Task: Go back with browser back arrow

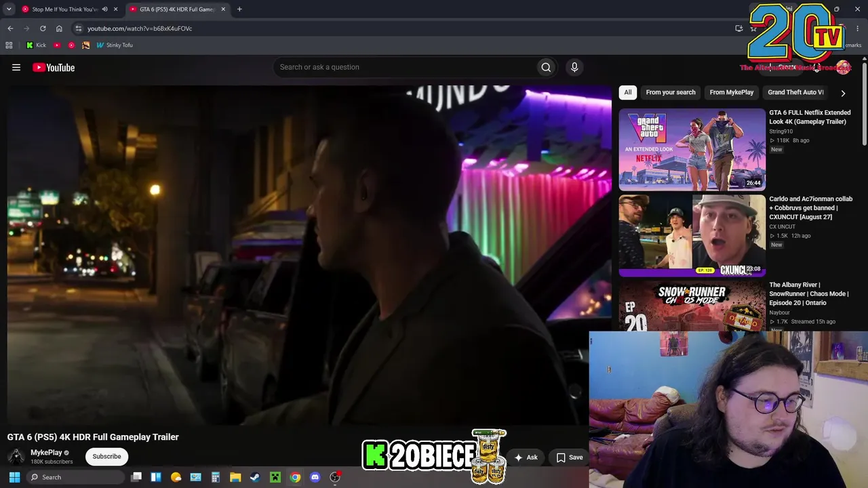Action: tap(10, 28)
